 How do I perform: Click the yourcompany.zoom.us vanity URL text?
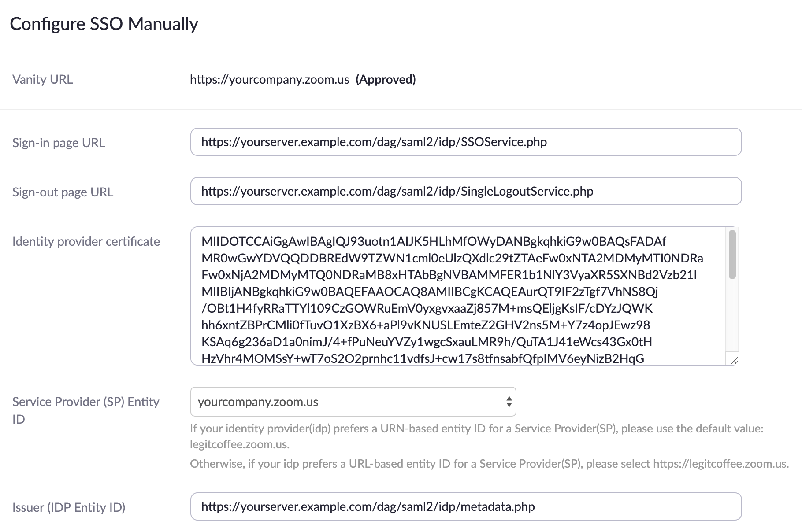click(269, 80)
